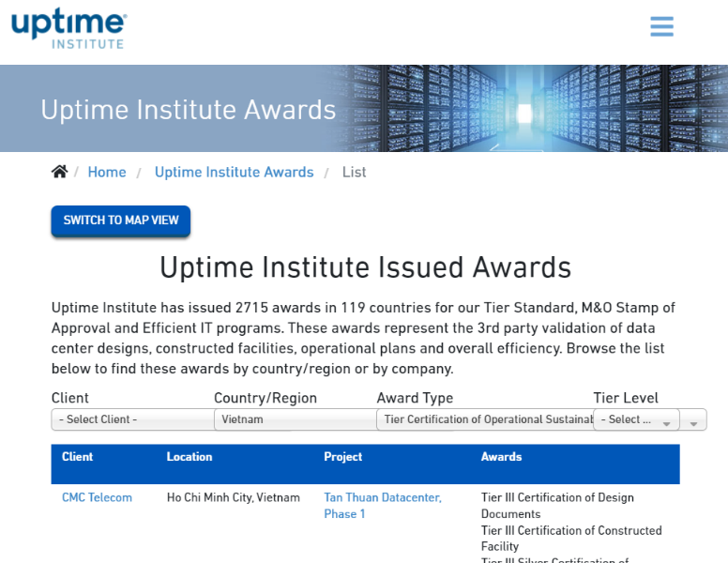728x563 pixels.
Task: Click the arrow at far right of Tier Level
Action: click(693, 420)
